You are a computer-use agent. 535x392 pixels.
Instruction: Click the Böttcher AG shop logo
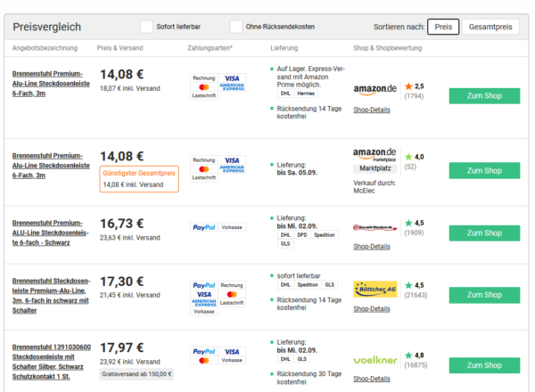tap(375, 289)
